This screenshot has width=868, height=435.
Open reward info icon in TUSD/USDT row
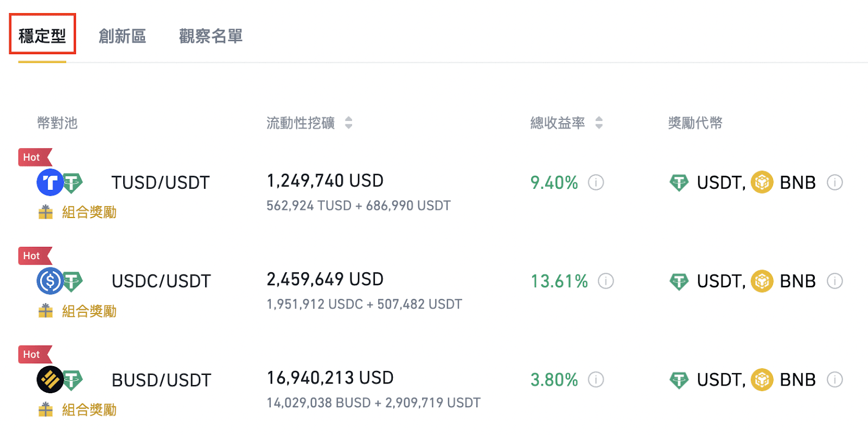point(834,182)
